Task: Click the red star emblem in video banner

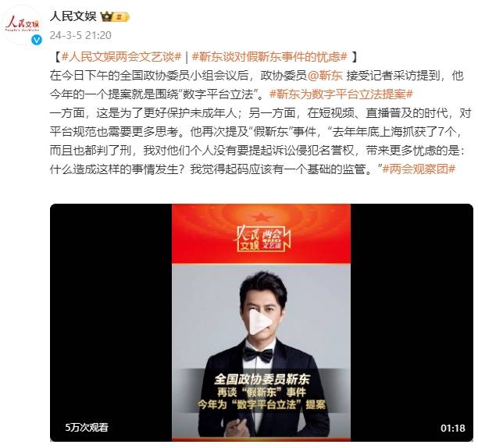Action: 261,217
